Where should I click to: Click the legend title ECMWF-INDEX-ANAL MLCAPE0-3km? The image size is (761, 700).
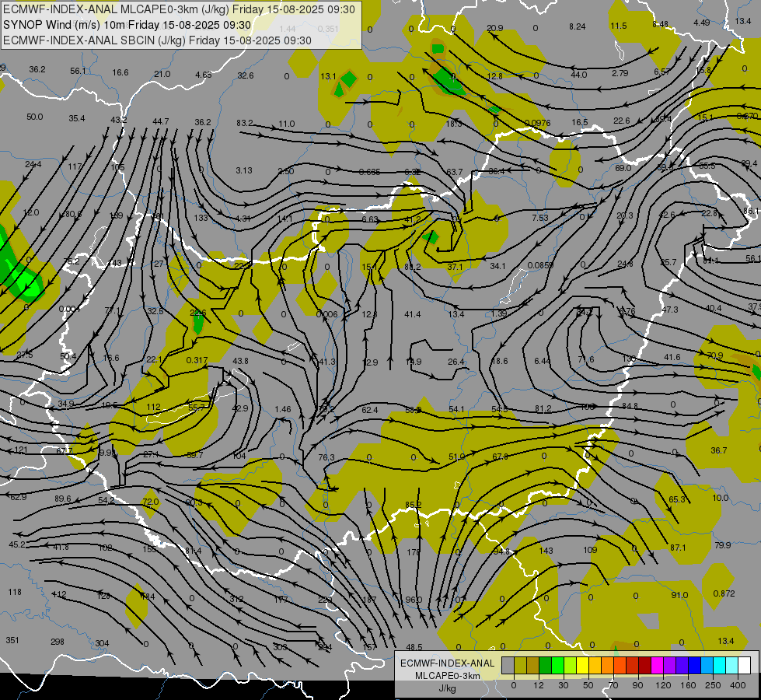coord(448,670)
